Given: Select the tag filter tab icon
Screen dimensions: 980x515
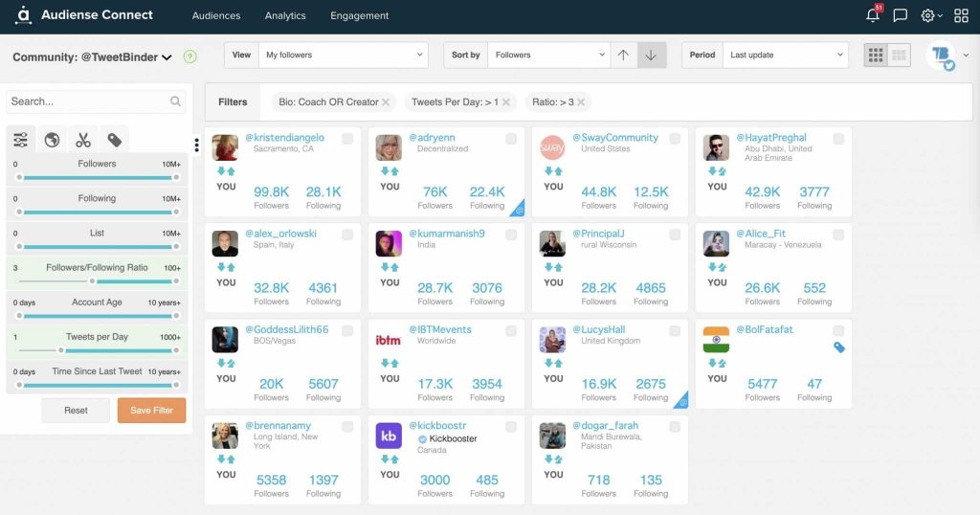Looking at the screenshot, I should point(115,140).
